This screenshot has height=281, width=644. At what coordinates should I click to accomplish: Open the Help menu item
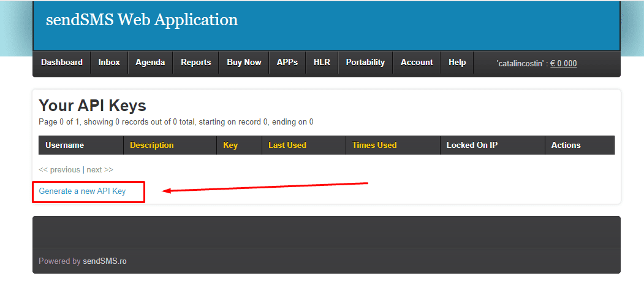(457, 63)
